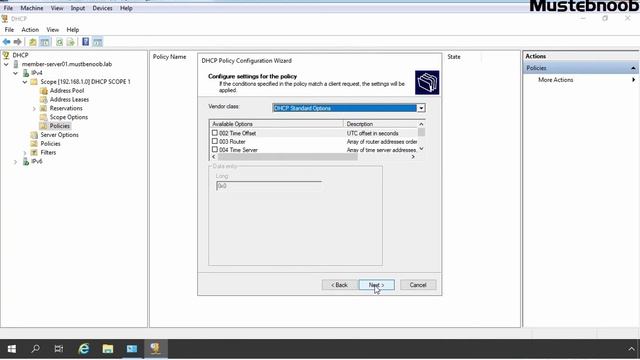640x360 pixels.
Task: Open the VirtualBox Input menu
Action: coord(78,8)
